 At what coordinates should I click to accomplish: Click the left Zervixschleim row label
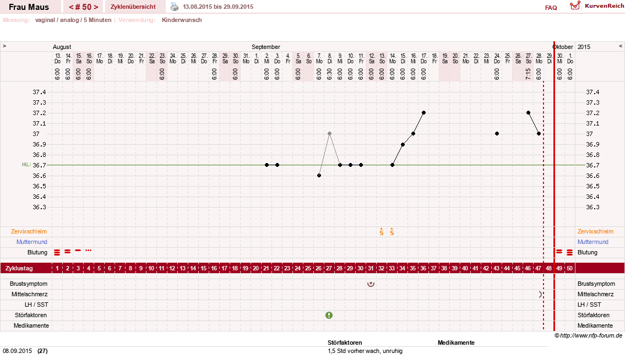click(29, 232)
